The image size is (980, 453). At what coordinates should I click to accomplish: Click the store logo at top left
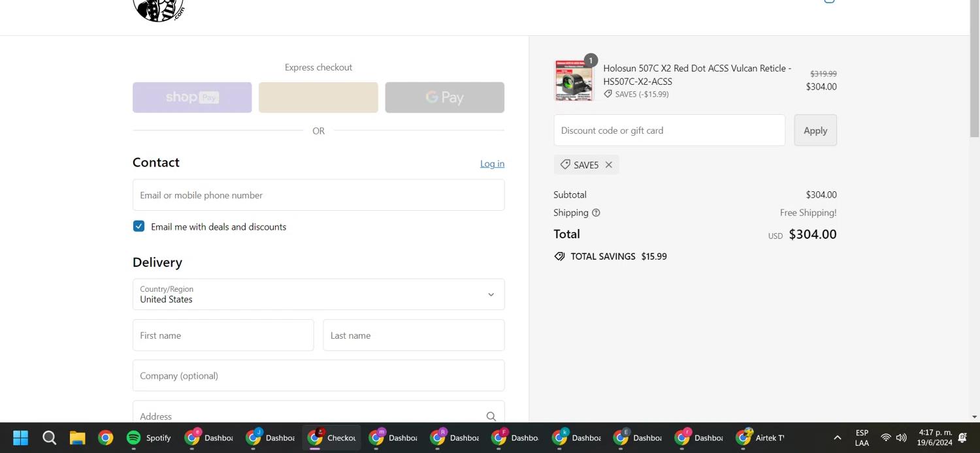159,10
